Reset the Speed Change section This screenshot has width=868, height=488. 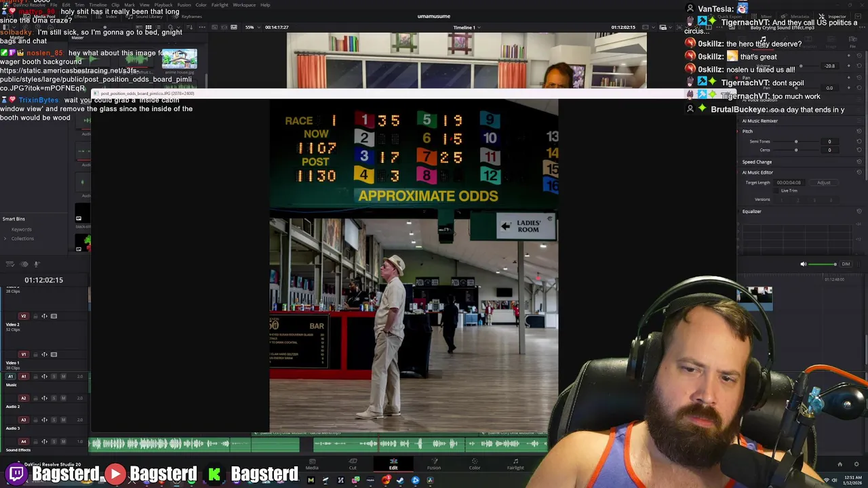point(859,161)
